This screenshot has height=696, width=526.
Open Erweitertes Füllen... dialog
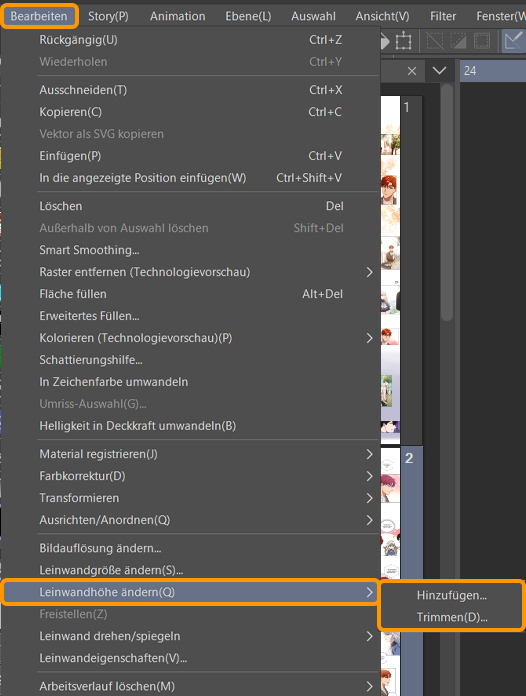(190, 316)
